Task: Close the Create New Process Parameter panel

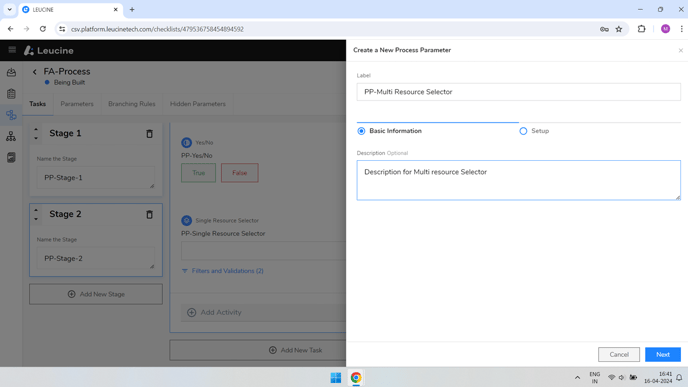Action: 681,50
